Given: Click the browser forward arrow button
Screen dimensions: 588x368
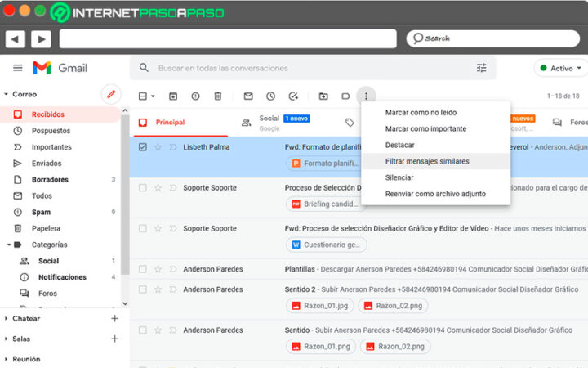Looking at the screenshot, I should point(42,39).
